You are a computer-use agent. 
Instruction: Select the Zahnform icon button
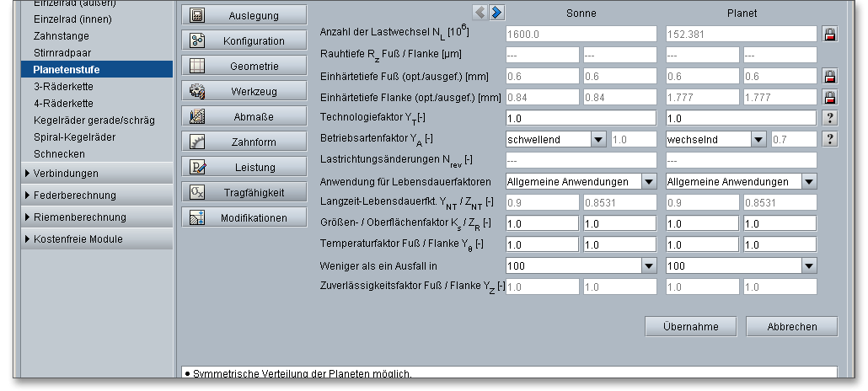coord(198,142)
